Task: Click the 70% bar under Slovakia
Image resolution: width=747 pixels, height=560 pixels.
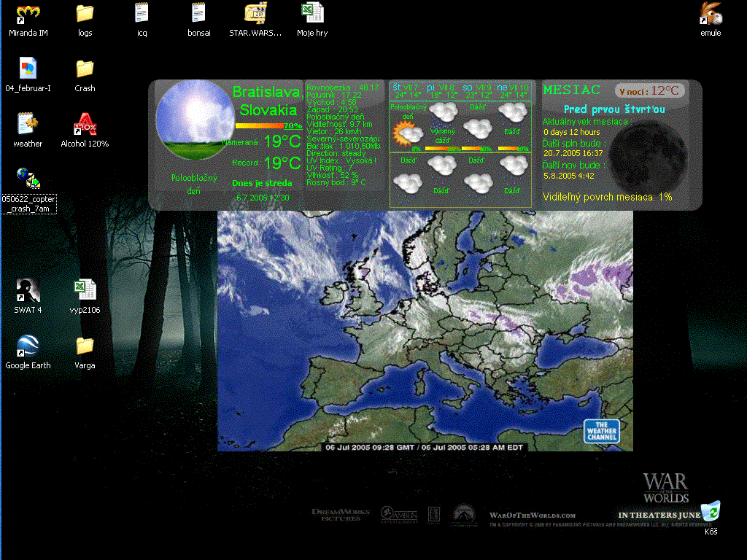Action: pyautogui.click(x=268, y=125)
